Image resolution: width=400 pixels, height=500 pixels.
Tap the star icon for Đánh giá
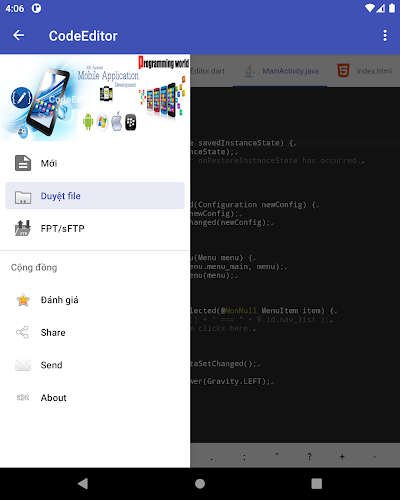point(23,300)
